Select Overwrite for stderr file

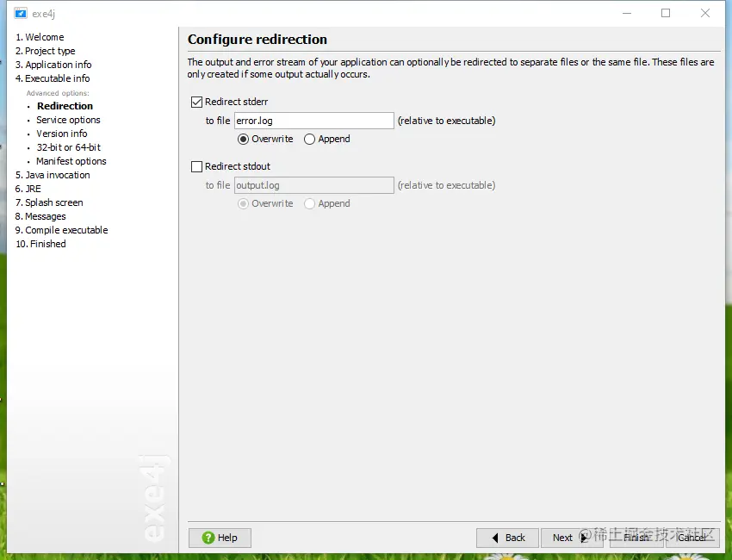click(243, 140)
